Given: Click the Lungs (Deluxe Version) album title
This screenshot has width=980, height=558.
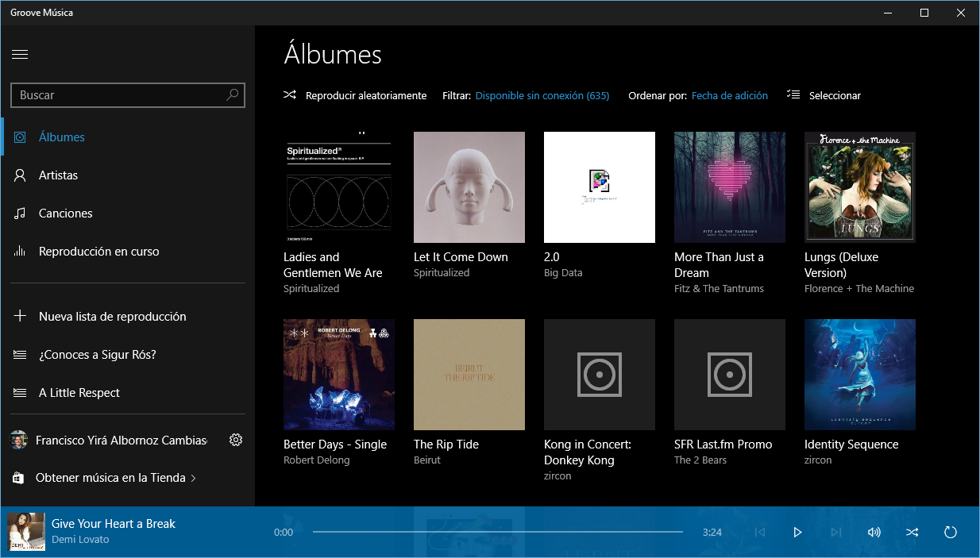Looking at the screenshot, I should (x=842, y=265).
